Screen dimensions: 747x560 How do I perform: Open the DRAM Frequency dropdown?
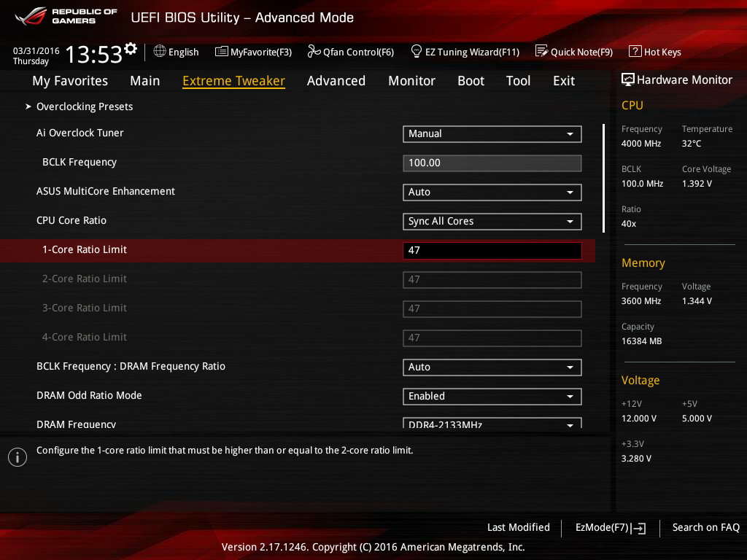click(492, 423)
